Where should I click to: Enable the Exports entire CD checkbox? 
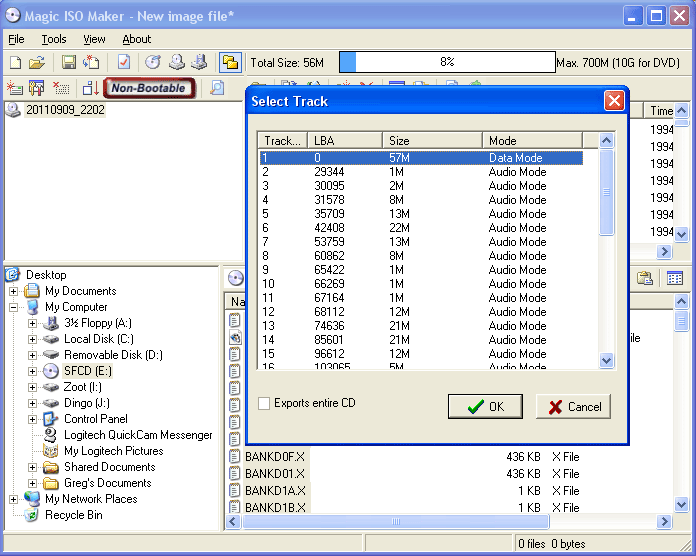264,404
